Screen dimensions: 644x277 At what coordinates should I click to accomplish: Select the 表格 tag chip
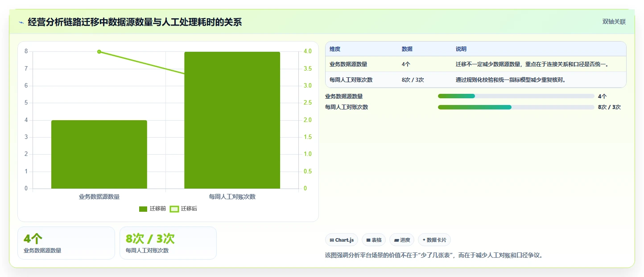click(374, 240)
